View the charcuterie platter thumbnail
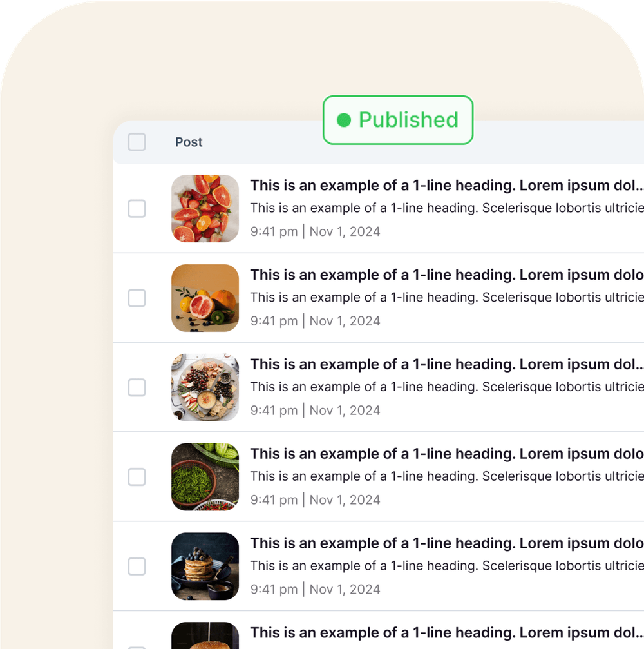 click(205, 387)
